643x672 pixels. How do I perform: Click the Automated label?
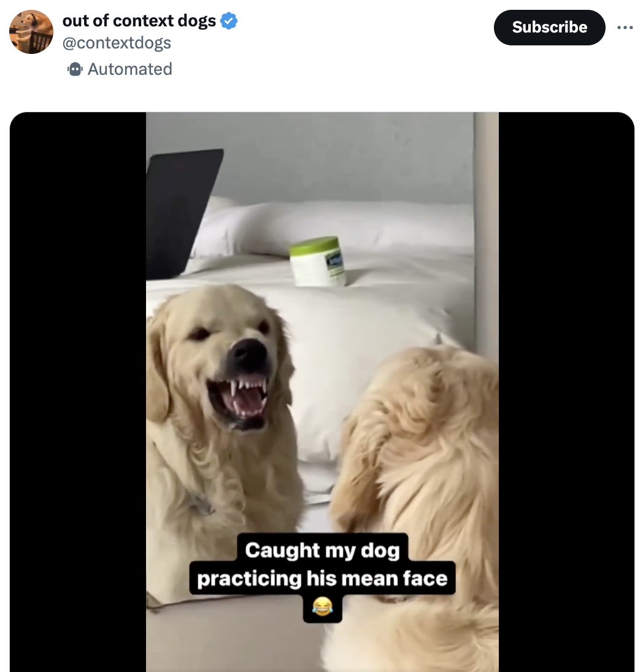129,69
